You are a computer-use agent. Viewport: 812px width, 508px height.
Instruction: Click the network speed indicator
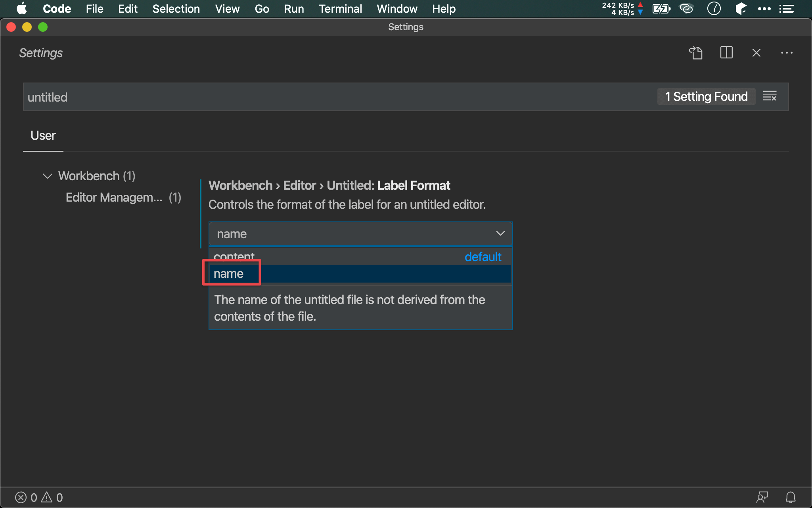(622, 9)
